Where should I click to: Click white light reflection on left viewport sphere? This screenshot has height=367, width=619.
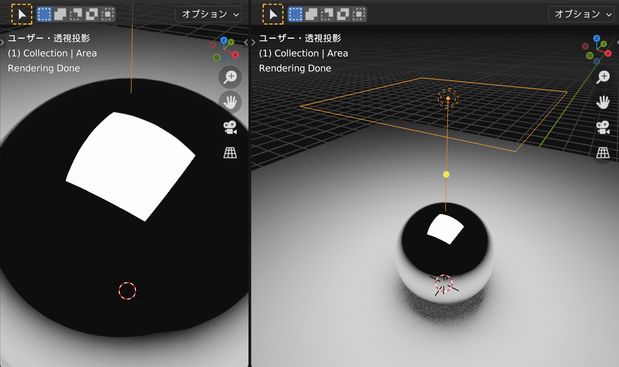click(130, 166)
